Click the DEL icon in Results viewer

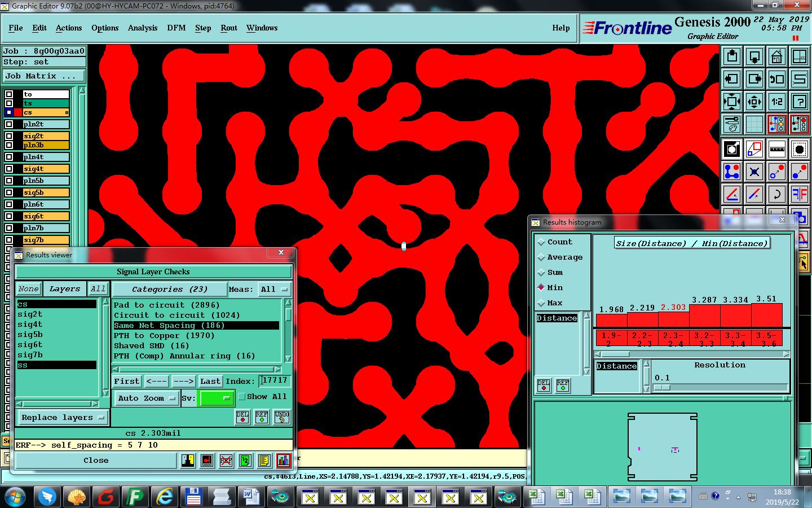click(242, 417)
